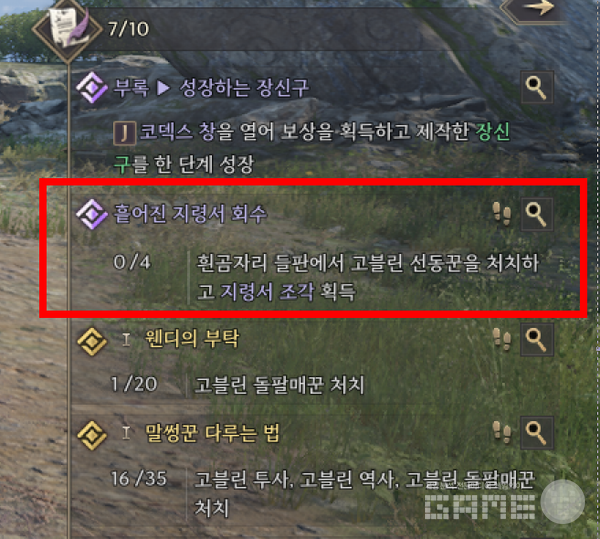Click magnifier beside 웬디의 부탁
600x539 pixels.
pos(536,340)
